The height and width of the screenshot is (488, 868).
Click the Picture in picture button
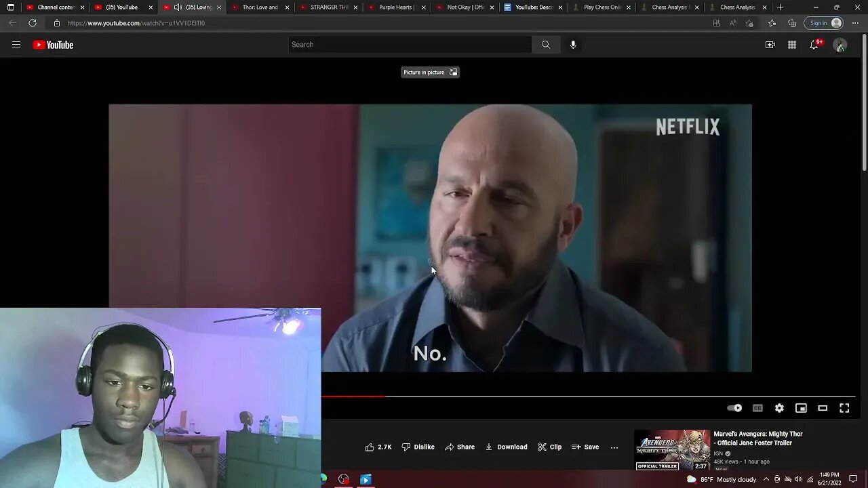pos(430,73)
